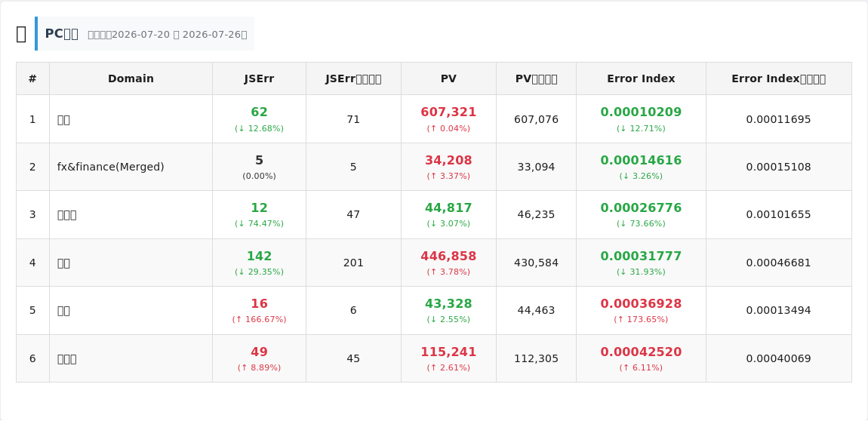Select the PV column header
This screenshot has width=868, height=421.
click(448, 78)
